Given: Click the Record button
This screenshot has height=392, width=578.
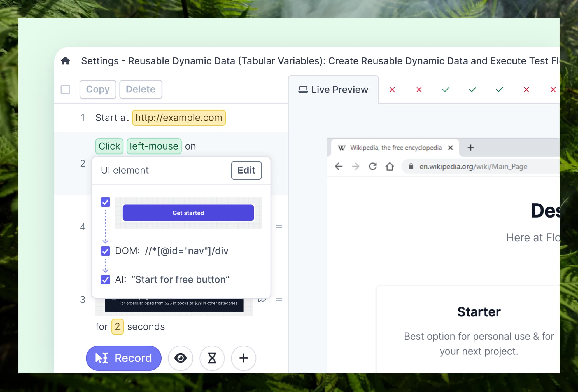Looking at the screenshot, I should 124,358.
